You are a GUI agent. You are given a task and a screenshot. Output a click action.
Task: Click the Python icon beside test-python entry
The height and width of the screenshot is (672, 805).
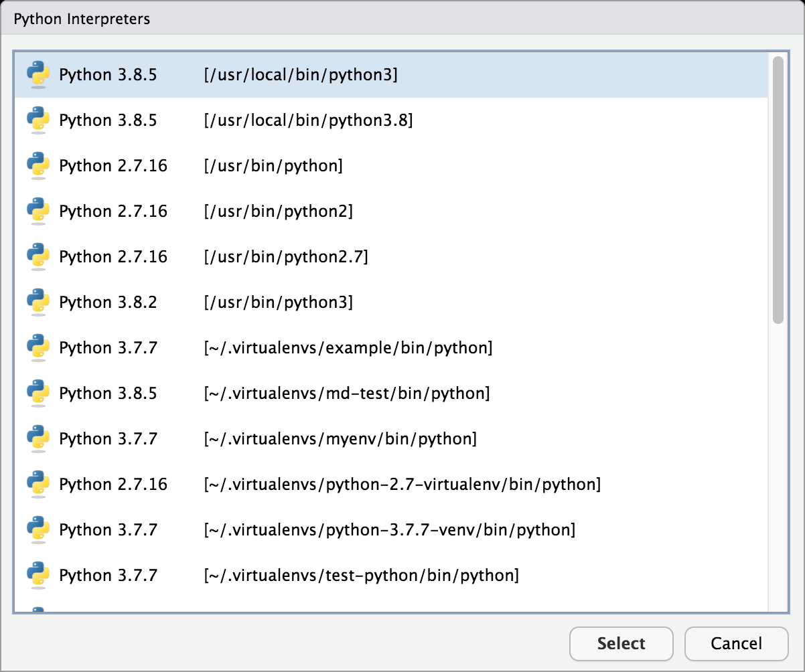(x=38, y=575)
